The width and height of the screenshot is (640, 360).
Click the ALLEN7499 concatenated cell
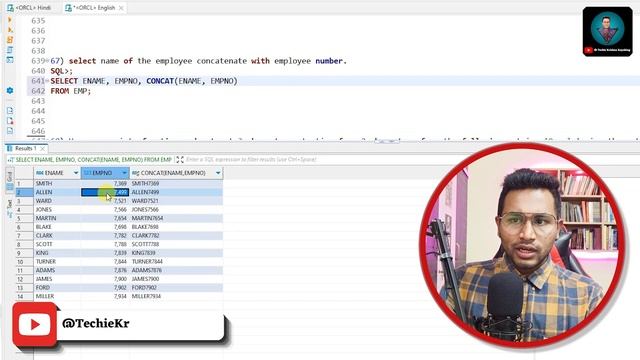tap(176, 192)
